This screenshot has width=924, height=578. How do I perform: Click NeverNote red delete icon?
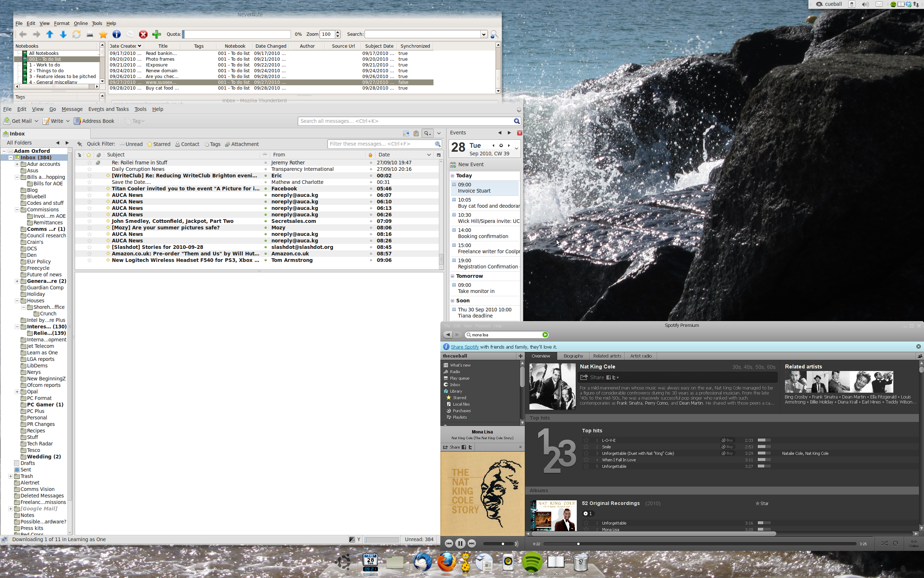point(143,34)
